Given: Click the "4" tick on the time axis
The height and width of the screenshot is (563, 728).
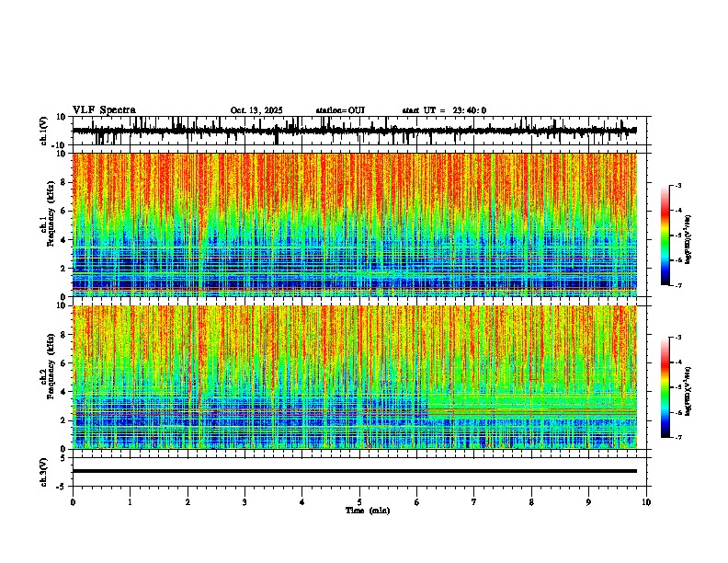Looking at the screenshot, I should [x=302, y=502].
